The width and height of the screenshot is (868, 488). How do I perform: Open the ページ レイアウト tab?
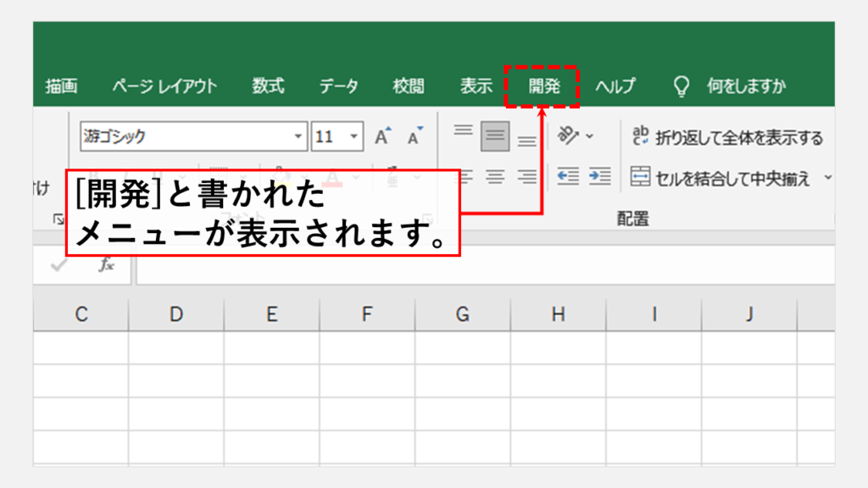point(164,86)
